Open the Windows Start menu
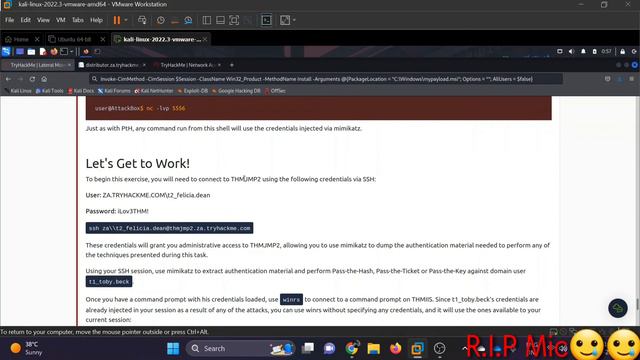The image size is (640, 360). tap(173, 349)
